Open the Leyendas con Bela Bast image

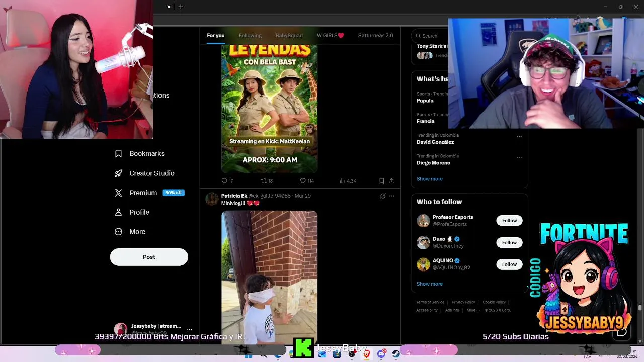[269, 109]
